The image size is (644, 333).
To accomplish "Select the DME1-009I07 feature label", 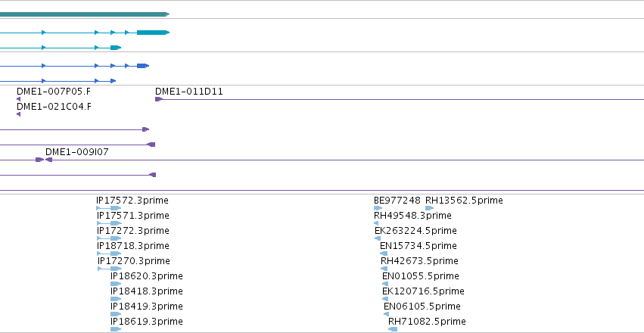I will click(76, 152).
